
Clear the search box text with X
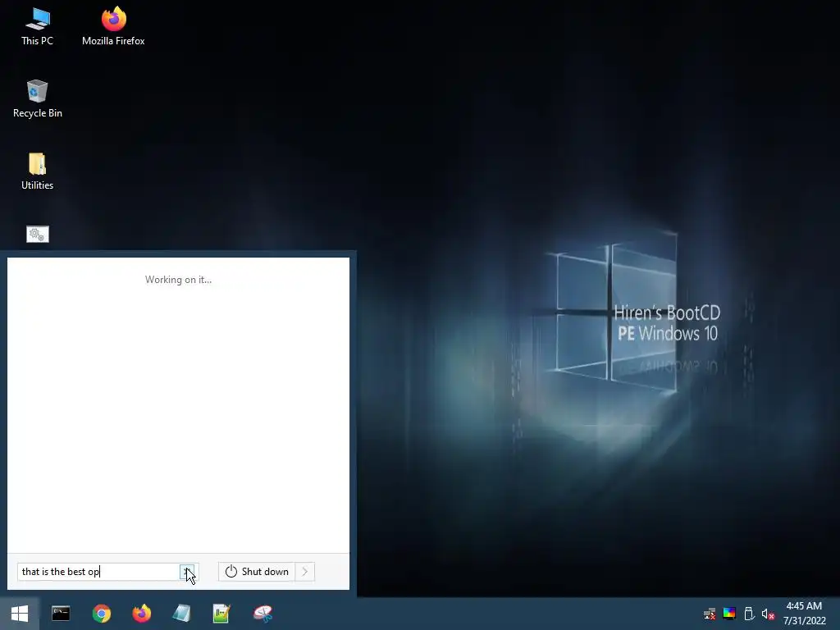pyautogui.click(x=188, y=572)
